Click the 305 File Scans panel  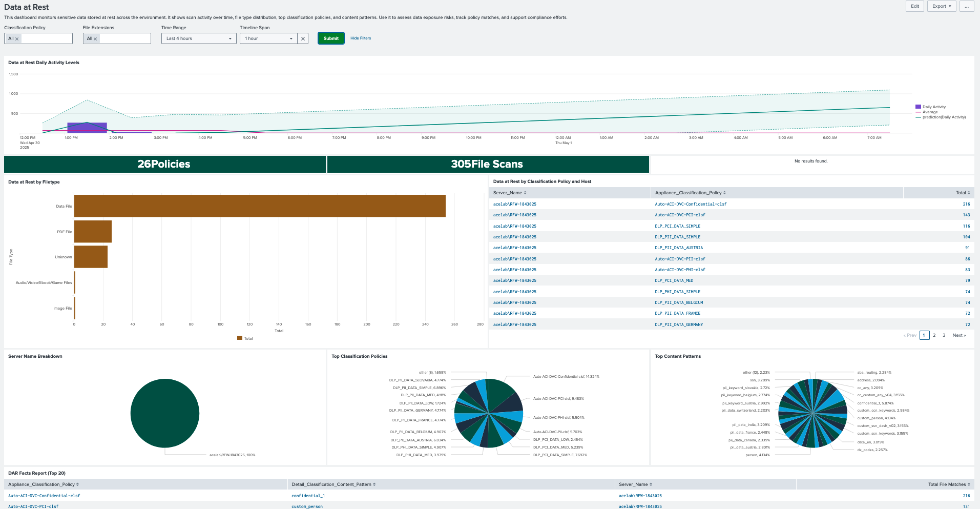488,164
